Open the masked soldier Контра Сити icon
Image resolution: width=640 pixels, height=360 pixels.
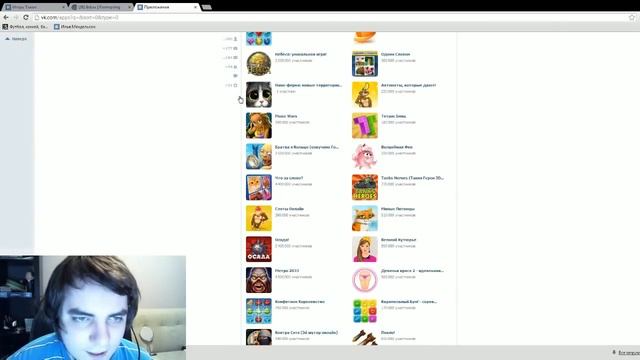pyautogui.click(x=259, y=338)
